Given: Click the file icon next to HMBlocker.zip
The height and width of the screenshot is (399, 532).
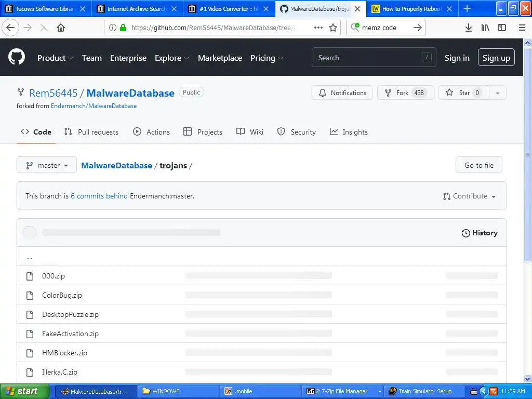Looking at the screenshot, I should click(30, 353).
